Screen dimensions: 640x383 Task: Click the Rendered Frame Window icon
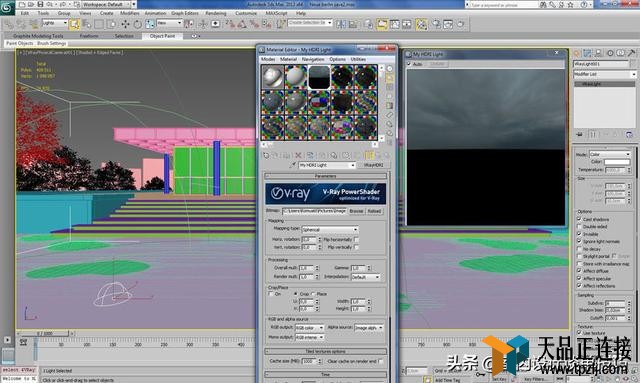tap(448, 24)
